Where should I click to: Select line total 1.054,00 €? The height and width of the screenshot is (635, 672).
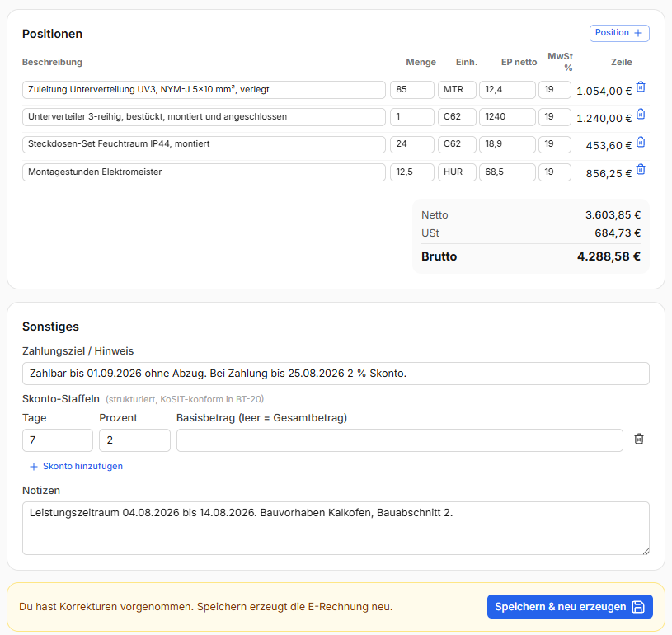point(604,91)
